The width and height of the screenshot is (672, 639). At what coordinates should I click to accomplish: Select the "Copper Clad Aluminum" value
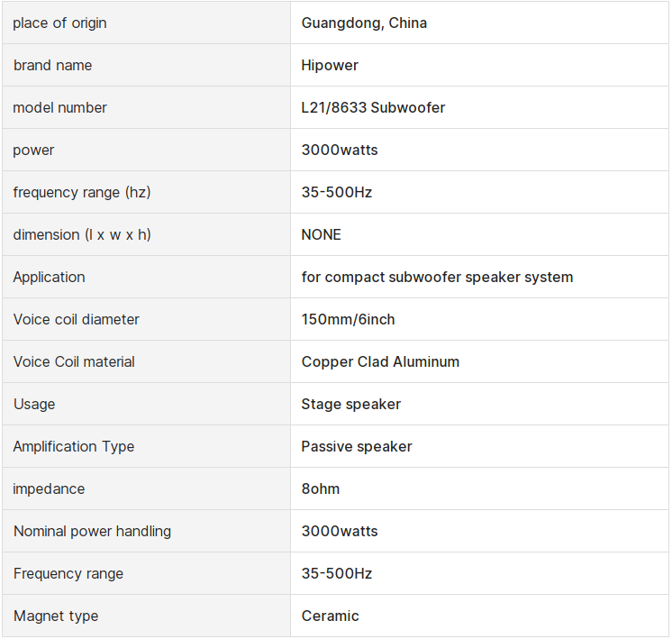click(380, 362)
